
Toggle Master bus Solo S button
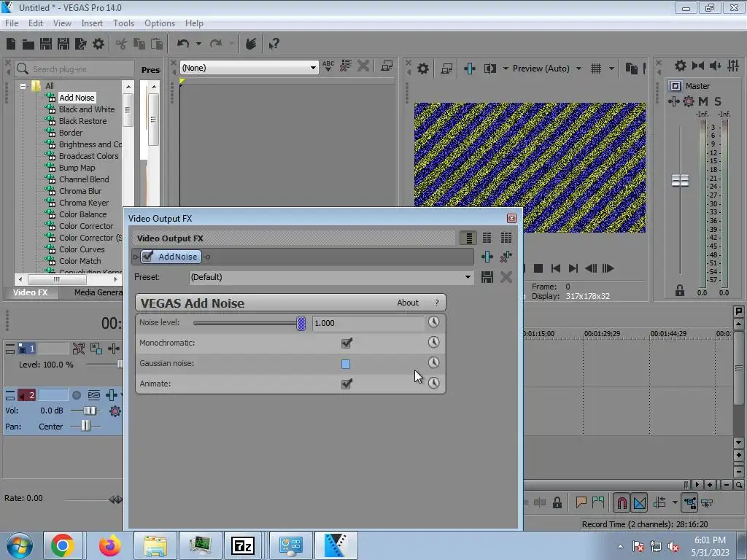click(718, 101)
